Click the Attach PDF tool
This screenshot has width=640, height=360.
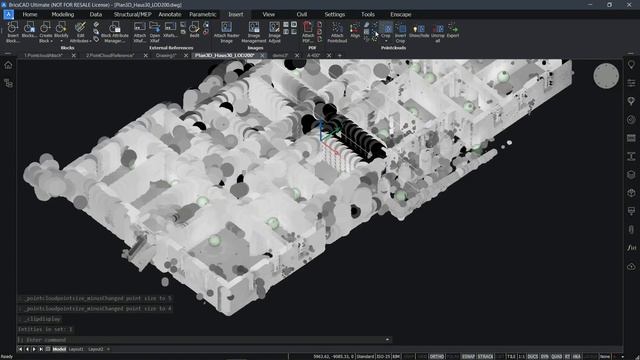[x=308, y=32]
